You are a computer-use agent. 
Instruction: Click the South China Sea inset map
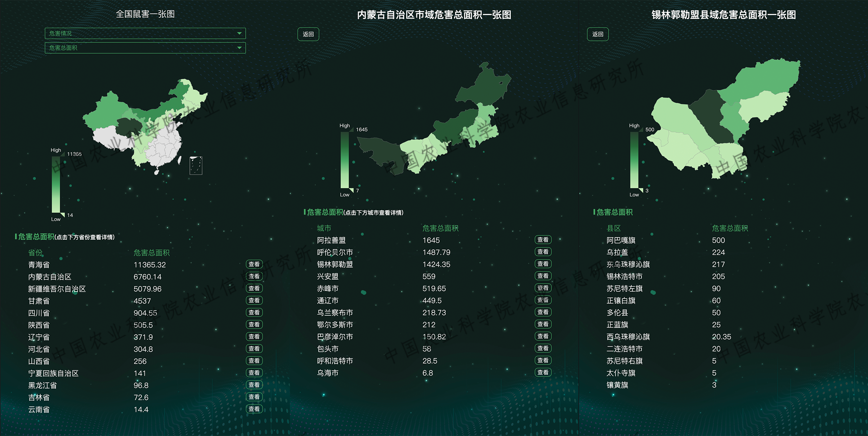(196, 165)
